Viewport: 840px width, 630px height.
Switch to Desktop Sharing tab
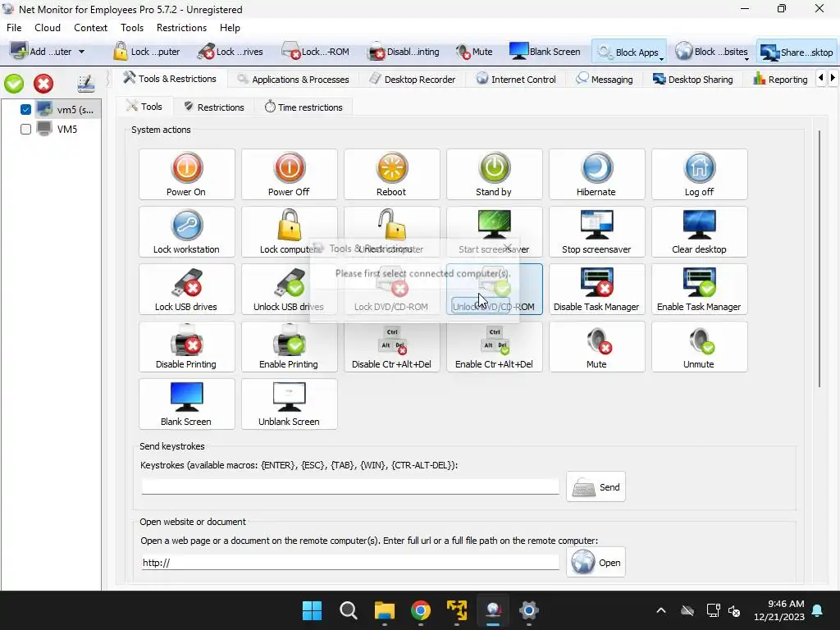point(692,80)
